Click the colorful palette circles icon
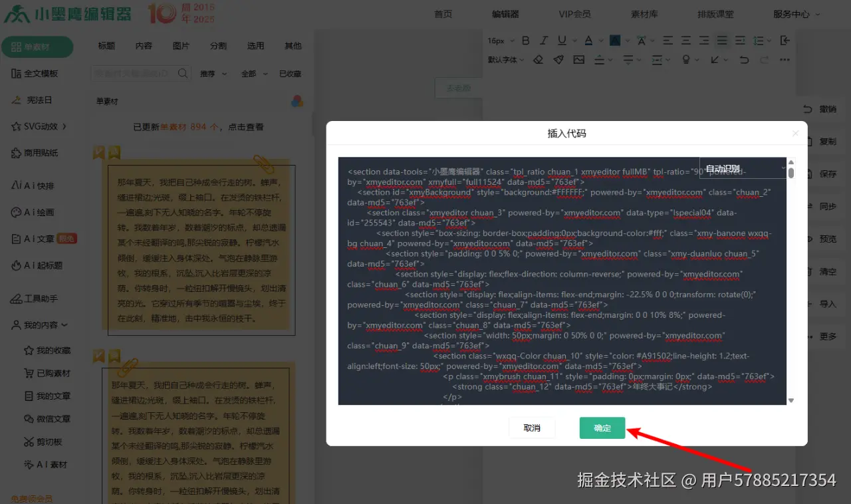 point(297,101)
